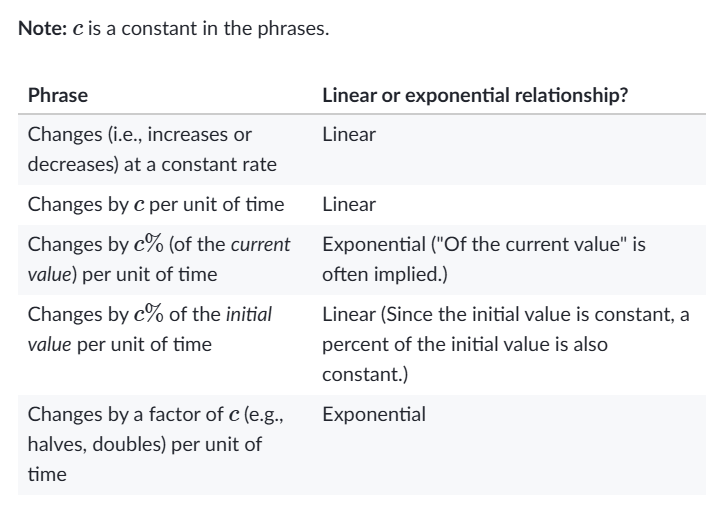The width and height of the screenshot is (706, 524).
Task: Click the "Linear or exponential relationship?" header
Action: tap(475, 96)
